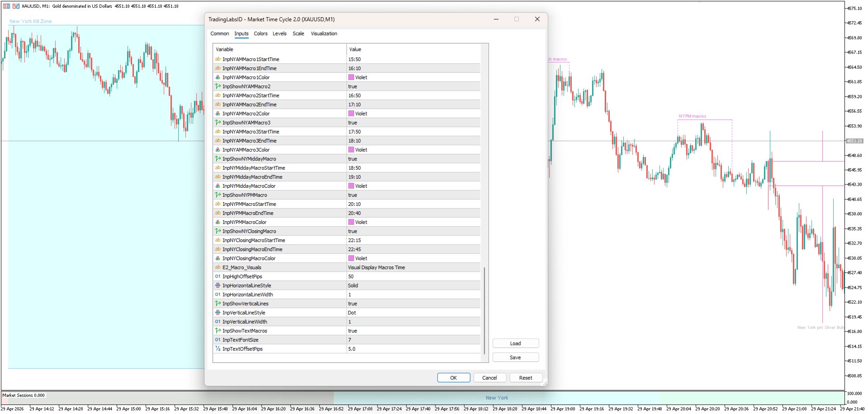Toggle the 'true' value of InpShowNYMiddayMacro
Viewport: 868px width, 414px height.
(352, 159)
